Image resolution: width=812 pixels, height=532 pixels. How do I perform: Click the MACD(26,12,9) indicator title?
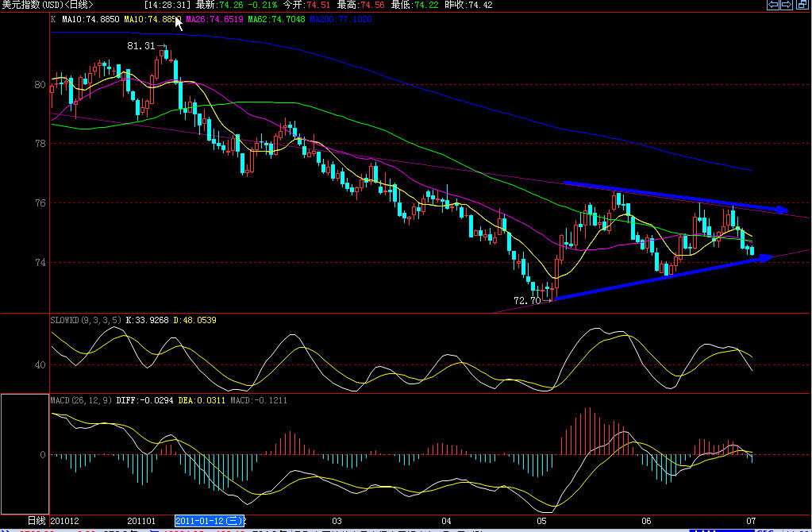(81, 400)
